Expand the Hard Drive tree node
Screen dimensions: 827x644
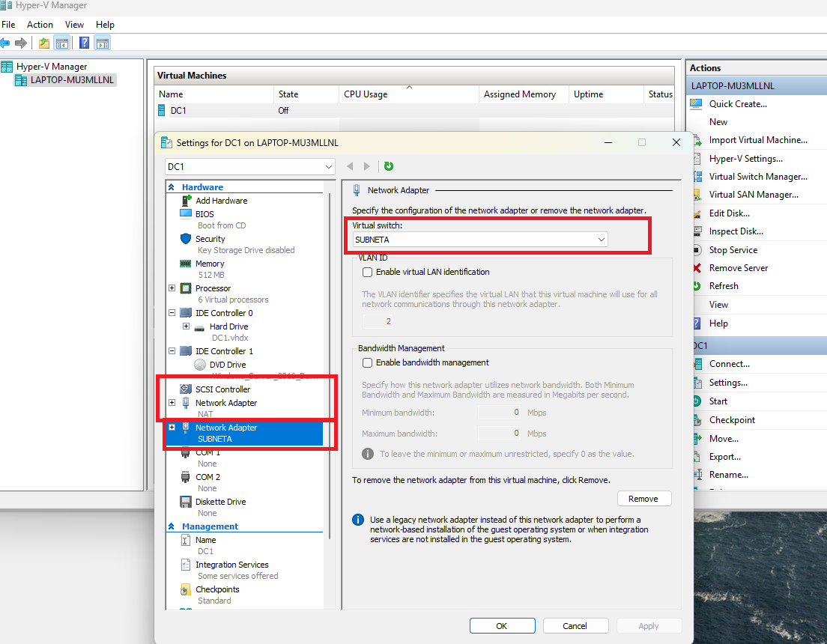(187, 326)
